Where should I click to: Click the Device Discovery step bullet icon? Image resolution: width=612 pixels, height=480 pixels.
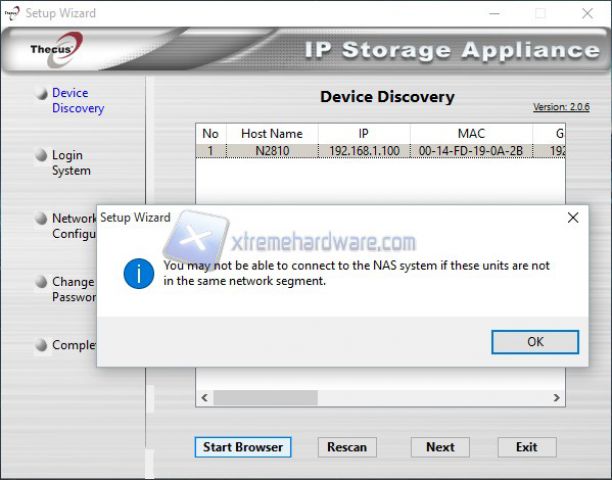(41, 94)
